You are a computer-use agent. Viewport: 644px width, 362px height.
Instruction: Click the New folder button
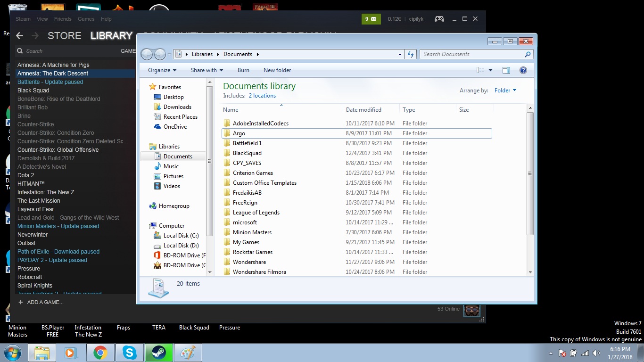[277, 70]
